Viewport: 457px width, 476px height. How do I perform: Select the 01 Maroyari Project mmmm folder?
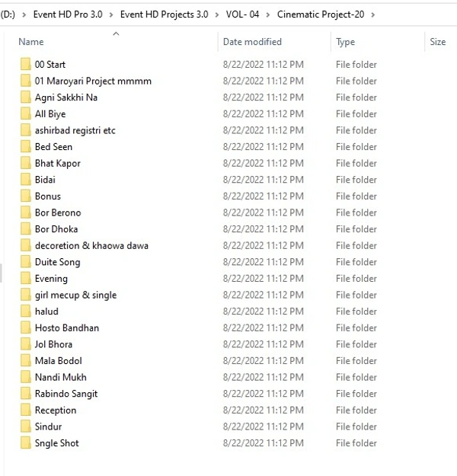click(93, 81)
